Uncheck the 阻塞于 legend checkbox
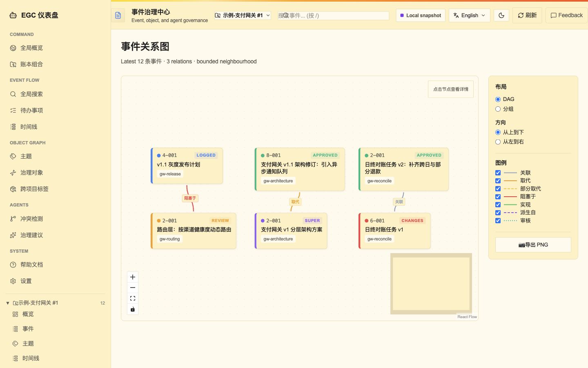The height and width of the screenshot is (368, 588). coord(498,197)
